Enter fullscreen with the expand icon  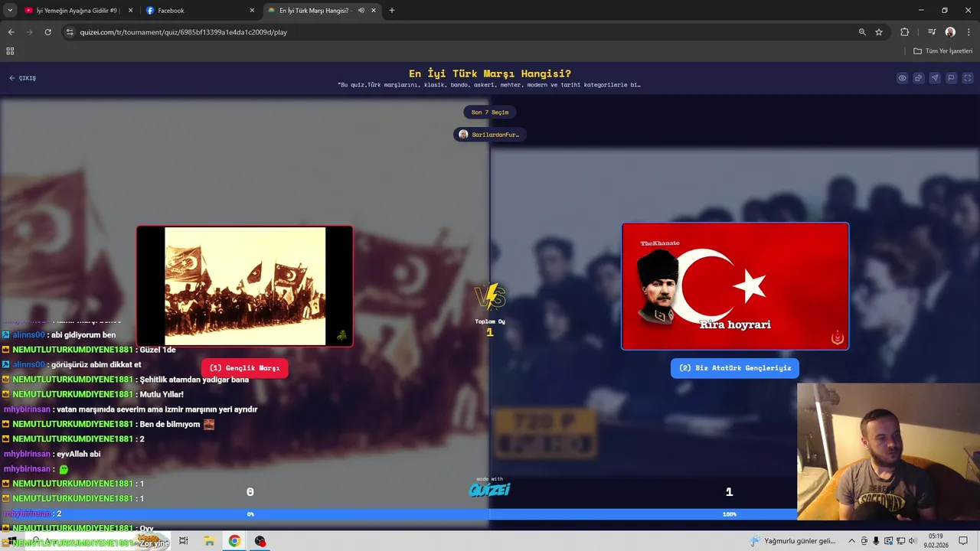pos(967,78)
